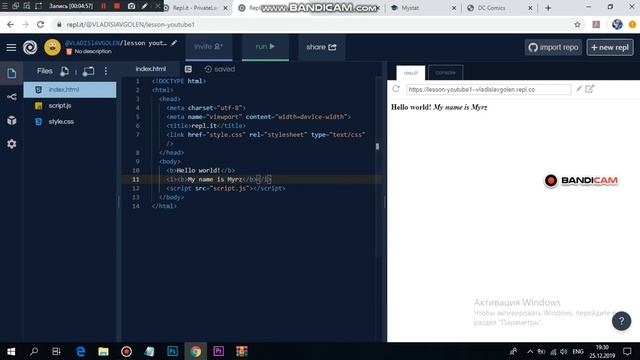
Task: Click import repo button
Action: click(x=553, y=47)
